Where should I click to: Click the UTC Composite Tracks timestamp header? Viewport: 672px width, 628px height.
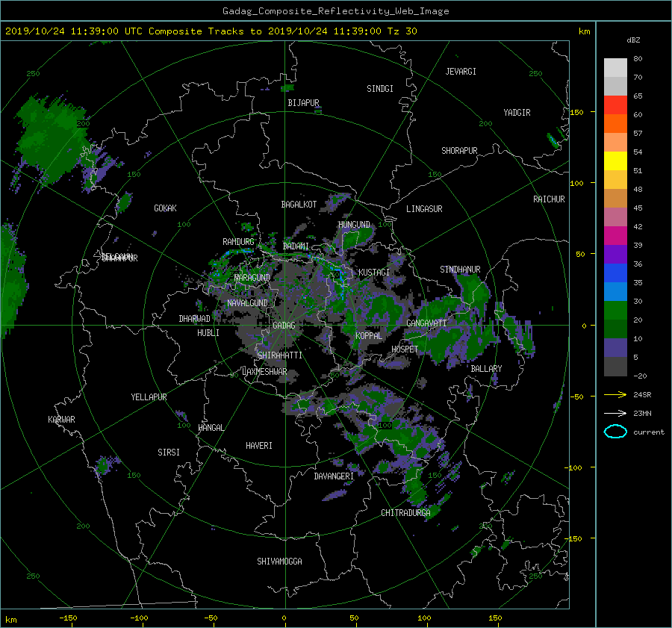click(x=211, y=31)
